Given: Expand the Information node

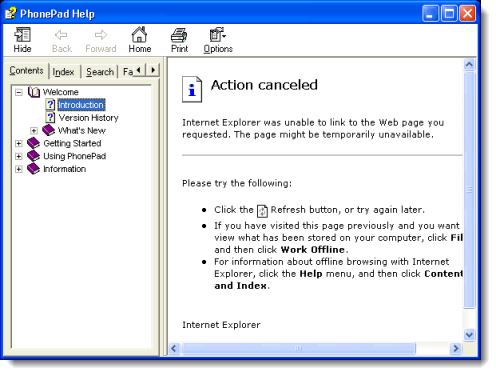Looking at the screenshot, I should [x=19, y=169].
